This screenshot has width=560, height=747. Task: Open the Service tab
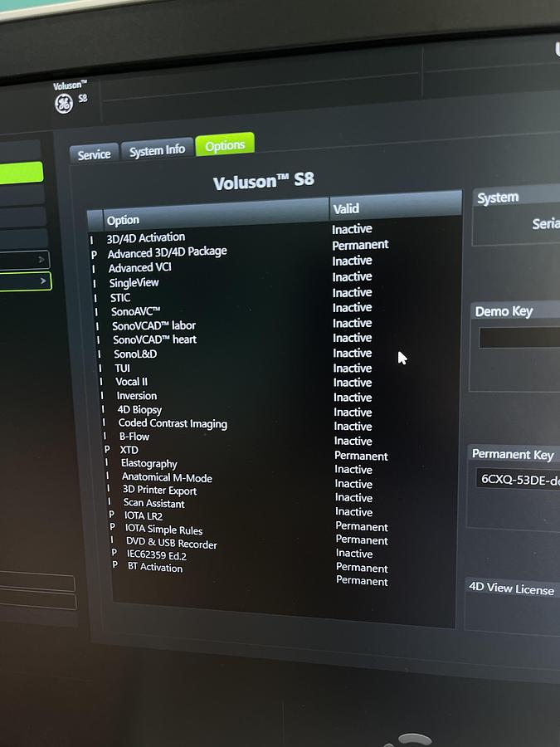[x=94, y=154]
